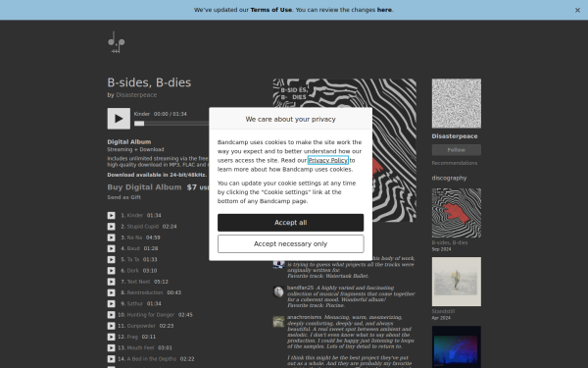The image size is (588, 368).
Task: Open the Privacy Policy link
Action: (x=327, y=160)
